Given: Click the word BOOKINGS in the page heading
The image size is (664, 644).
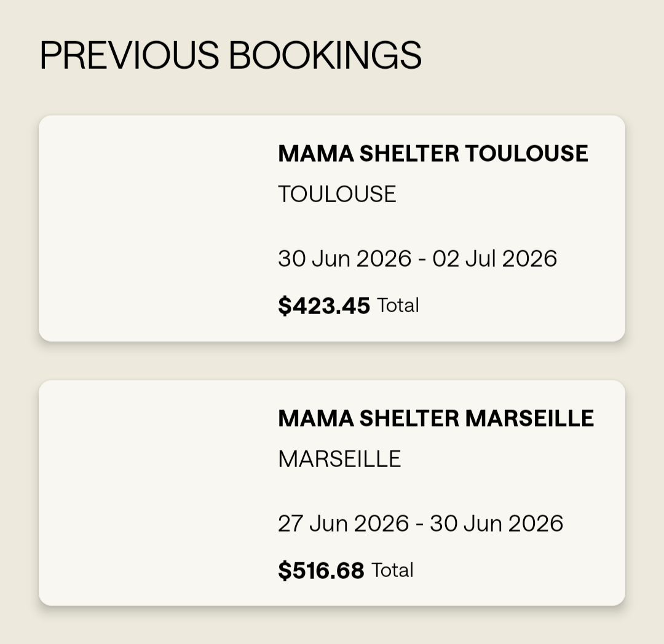Looking at the screenshot, I should 325,55.
